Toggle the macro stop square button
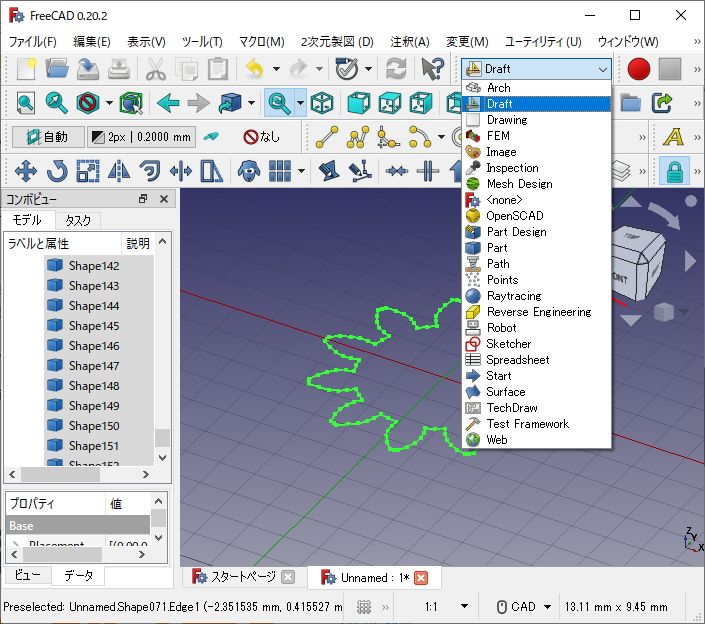Viewport: 705px width, 624px height. click(670, 69)
